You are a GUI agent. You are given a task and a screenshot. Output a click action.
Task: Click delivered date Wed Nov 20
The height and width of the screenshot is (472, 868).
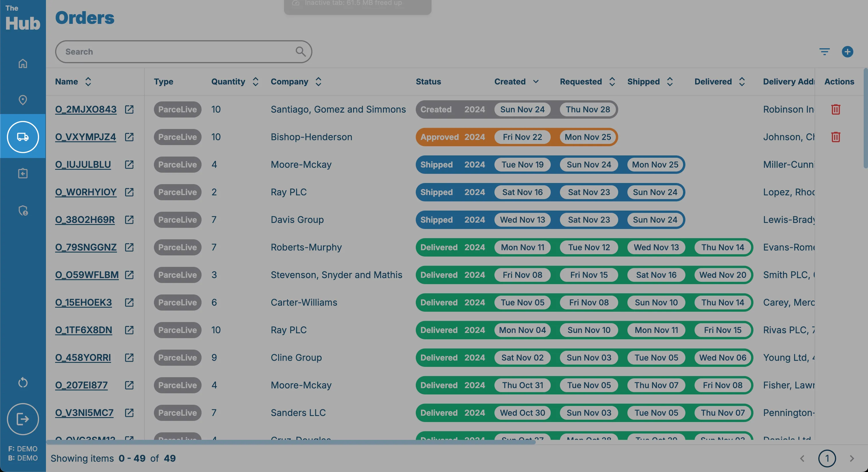(723, 275)
